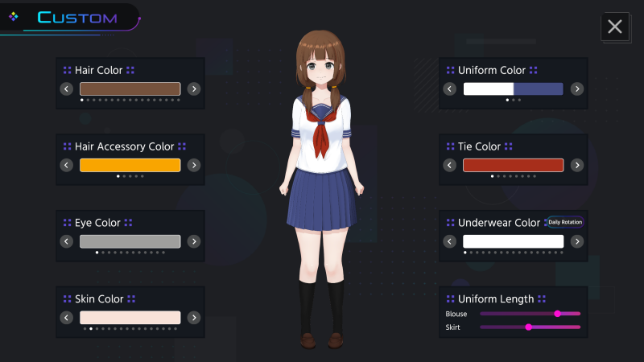Click the Uniform Color right arrow
This screenshot has height=362, width=644.
click(577, 88)
